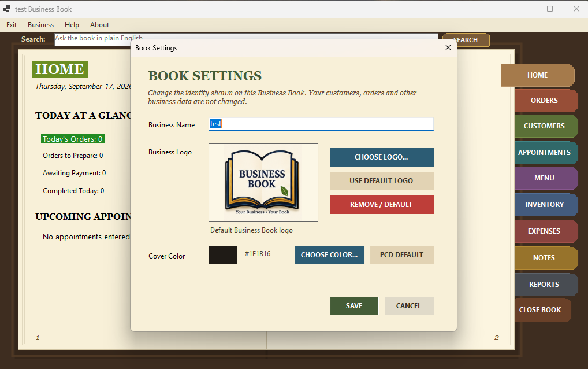Click the Search button

click(x=466, y=40)
